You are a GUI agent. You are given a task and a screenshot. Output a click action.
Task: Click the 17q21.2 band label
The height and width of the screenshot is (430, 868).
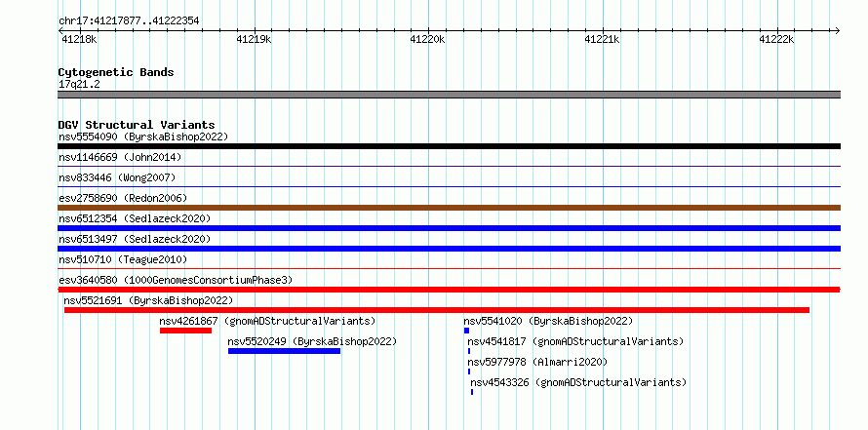pos(79,84)
